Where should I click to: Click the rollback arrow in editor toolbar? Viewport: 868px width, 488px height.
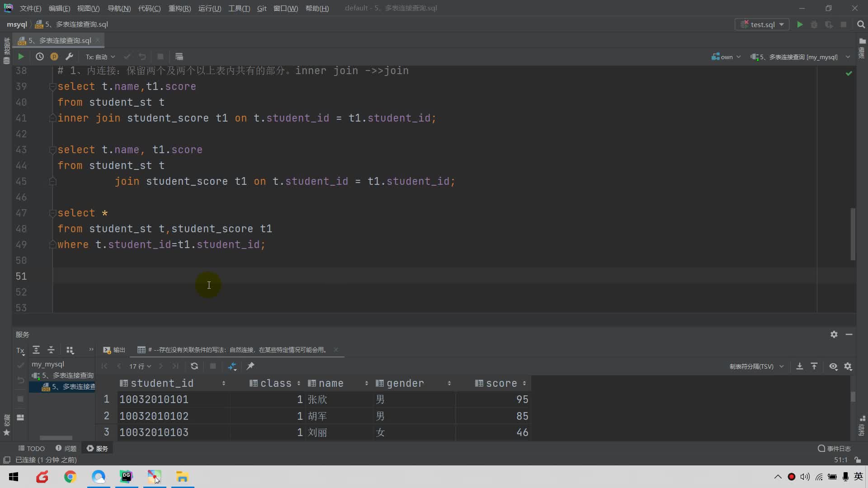(x=142, y=56)
